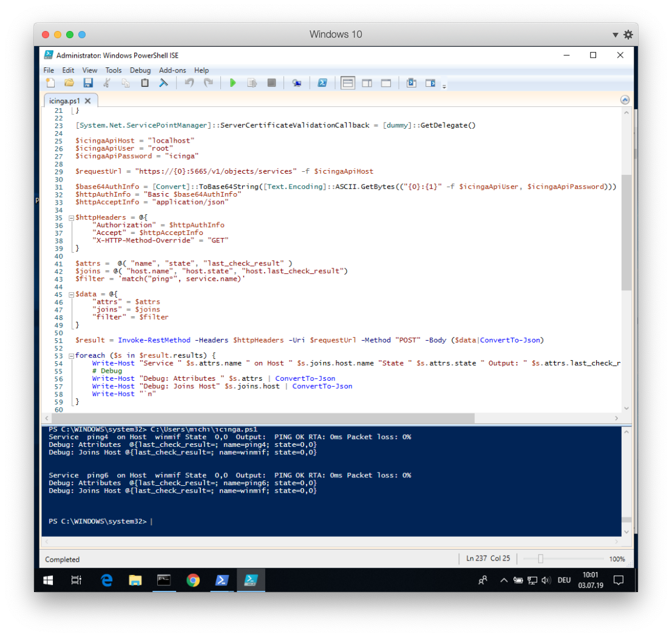The image size is (672, 637).
Task: Start PowerShell.exe from the toolbar
Action: (x=322, y=83)
